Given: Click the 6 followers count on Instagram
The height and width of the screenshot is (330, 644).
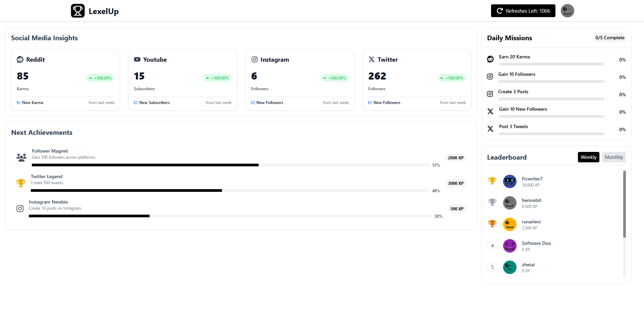Looking at the screenshot, I should coord(254,76).
